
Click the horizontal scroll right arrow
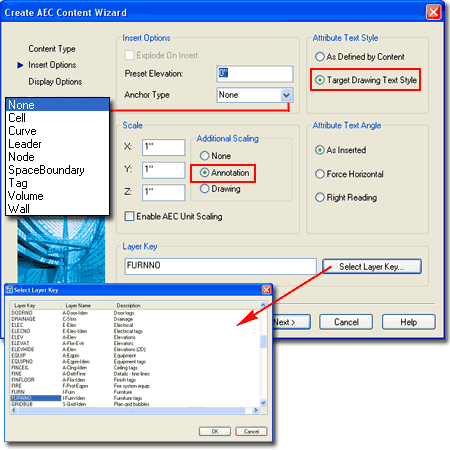(x=256, y=410)
